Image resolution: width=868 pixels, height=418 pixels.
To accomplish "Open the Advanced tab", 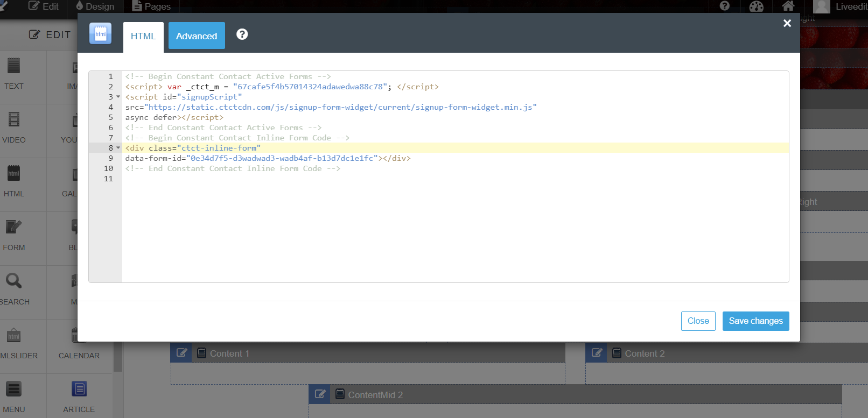I will point(197,36).
